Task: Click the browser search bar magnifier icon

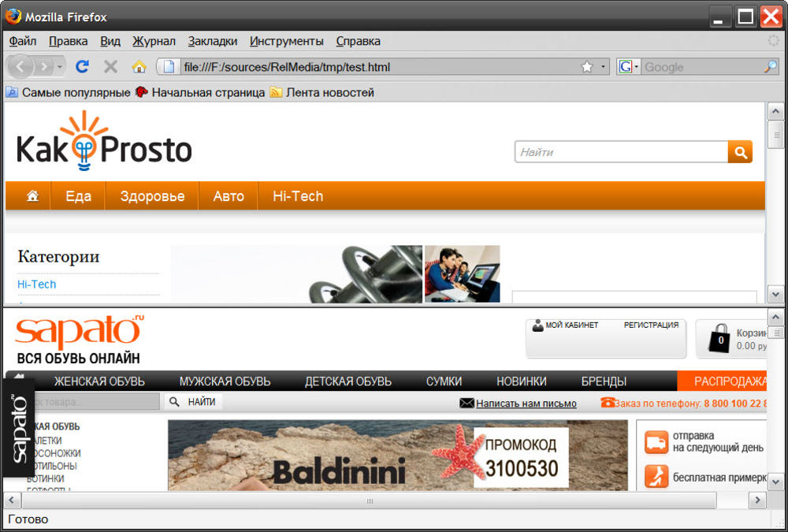Action: pyautogui.click(x=770, y=67)
